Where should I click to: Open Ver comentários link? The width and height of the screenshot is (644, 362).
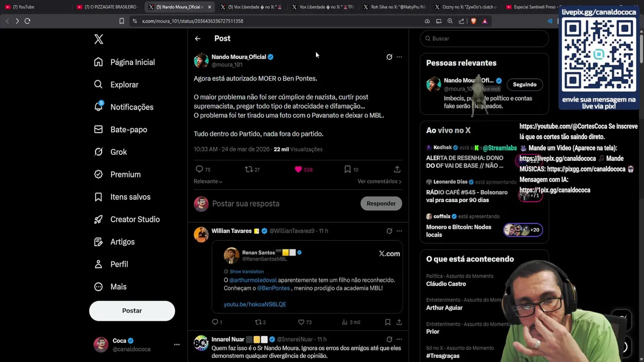[379, 182]
